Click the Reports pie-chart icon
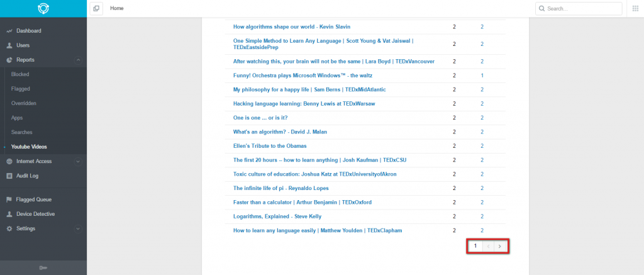644x275 pixels. (x=9, y=60)
